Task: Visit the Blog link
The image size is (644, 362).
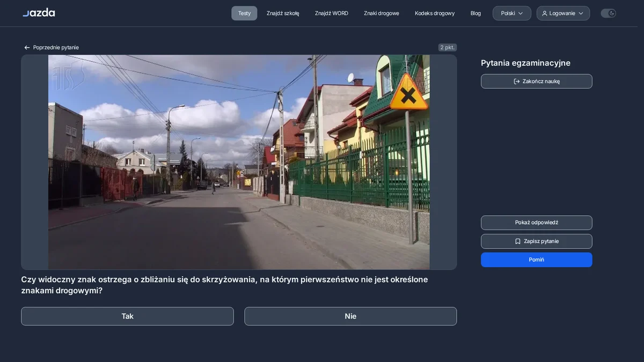Action: coord(475,13)
